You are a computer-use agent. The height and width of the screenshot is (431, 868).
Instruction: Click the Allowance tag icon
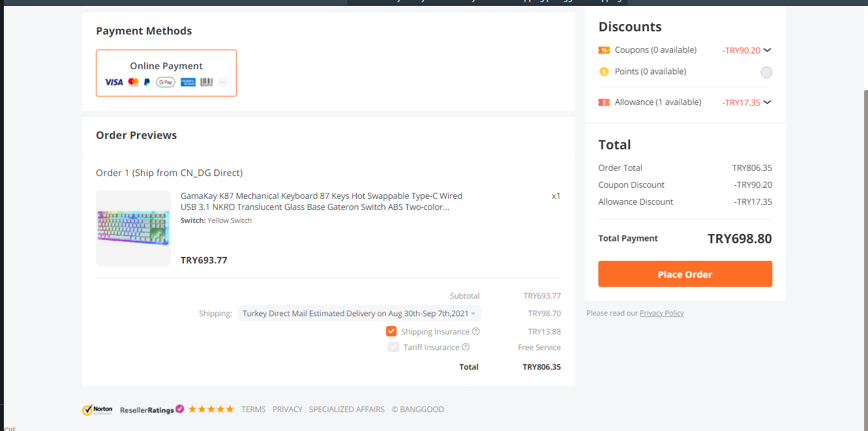[x=604, y=102]
